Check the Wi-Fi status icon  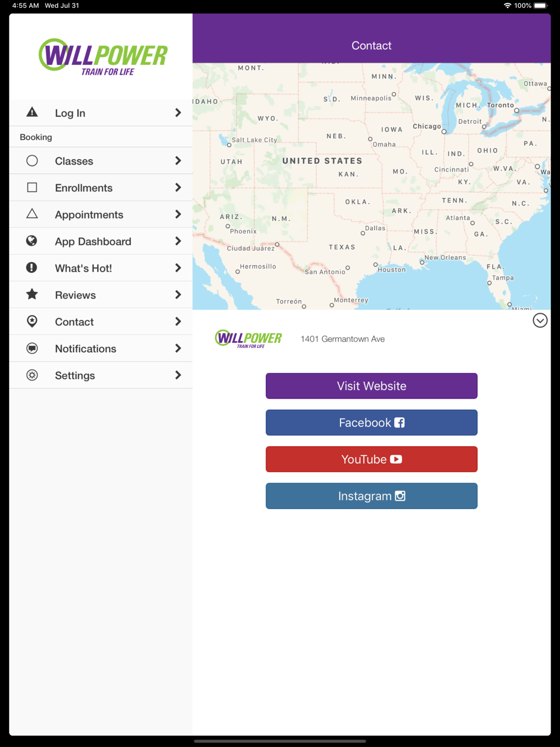click(x=507, y=6)
